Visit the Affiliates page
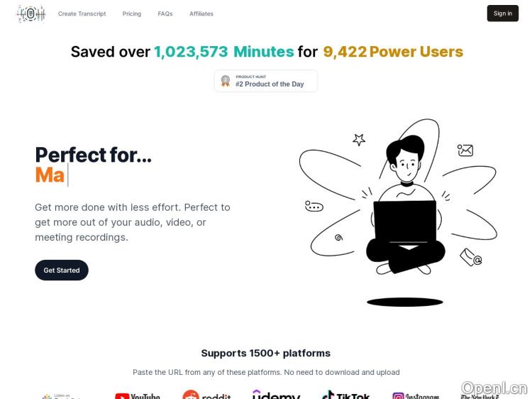 pos(201,13)
